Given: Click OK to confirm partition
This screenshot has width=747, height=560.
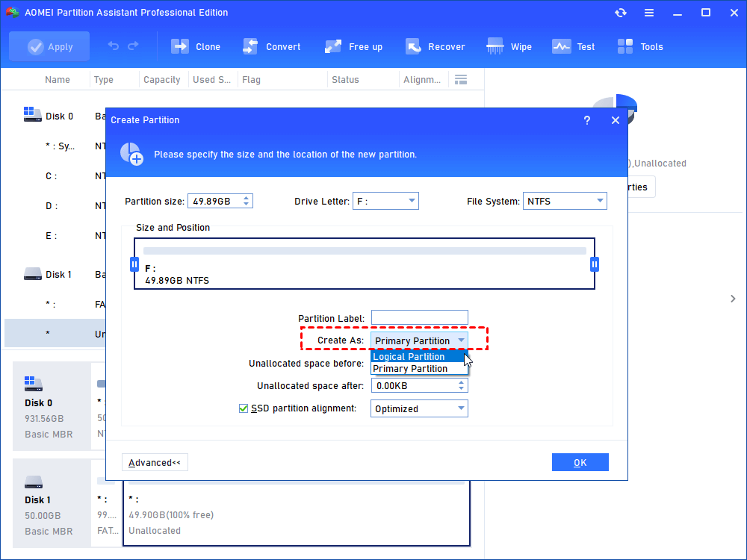Looking at the screenshot, I should 580,462.
